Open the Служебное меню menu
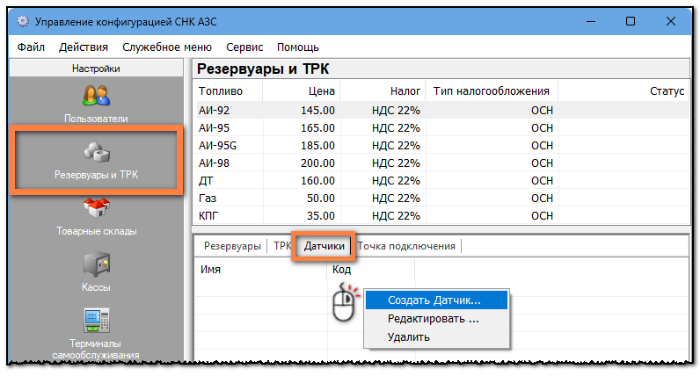 point(167,47)
